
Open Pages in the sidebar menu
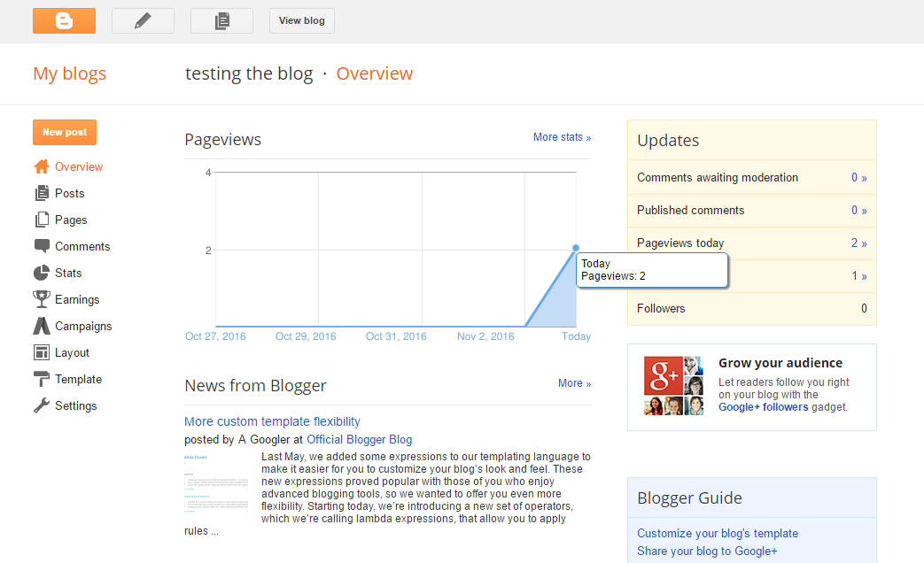(71, 220)
